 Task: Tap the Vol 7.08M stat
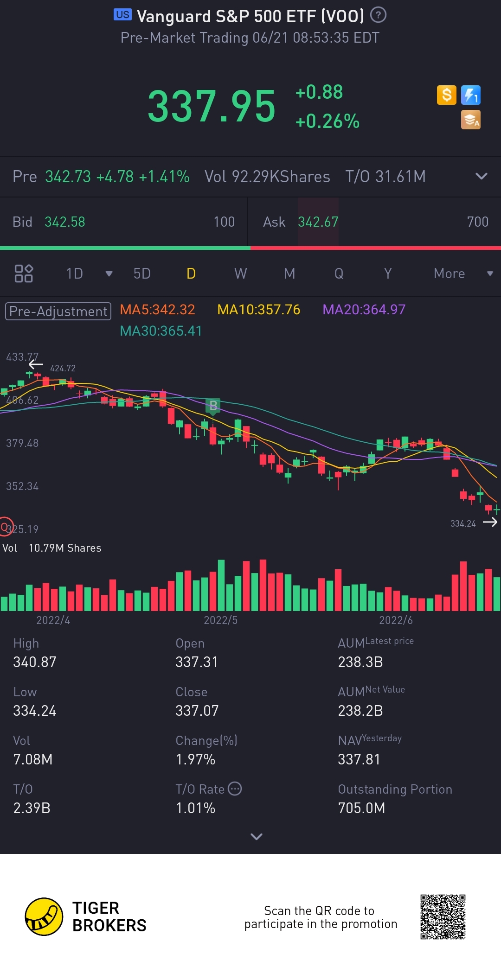32,759
